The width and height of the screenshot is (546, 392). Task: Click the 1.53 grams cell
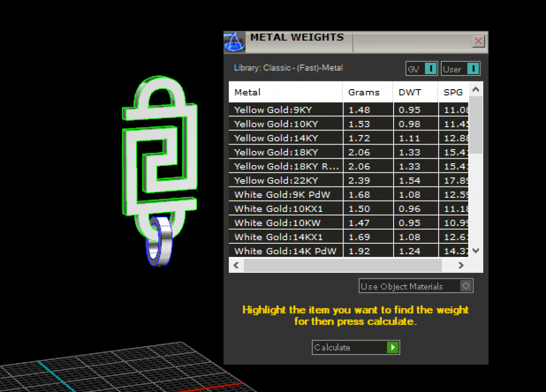(x=368, y=124)
